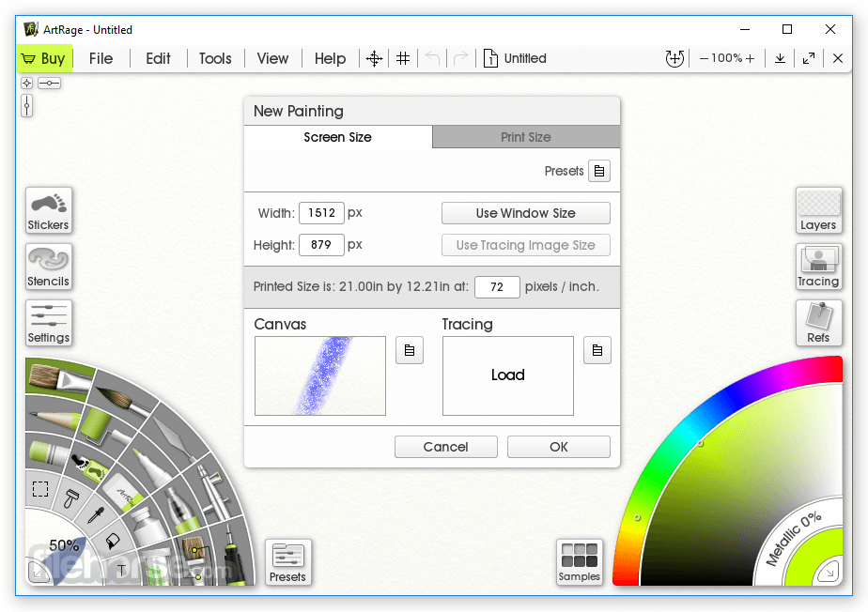868x612 pixels.
Task: Open the View menu
Action: click(x=272, y=58)
